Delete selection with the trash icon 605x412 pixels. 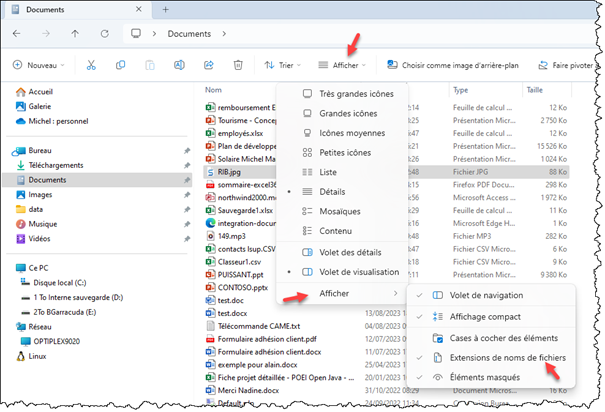[x=238, y=65]
